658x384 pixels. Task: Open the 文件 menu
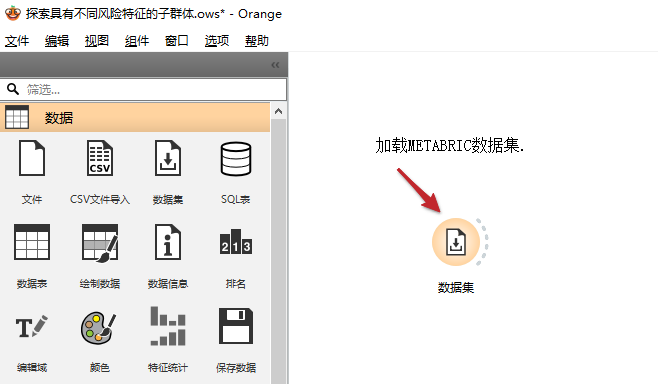click(x=17, y=41)
